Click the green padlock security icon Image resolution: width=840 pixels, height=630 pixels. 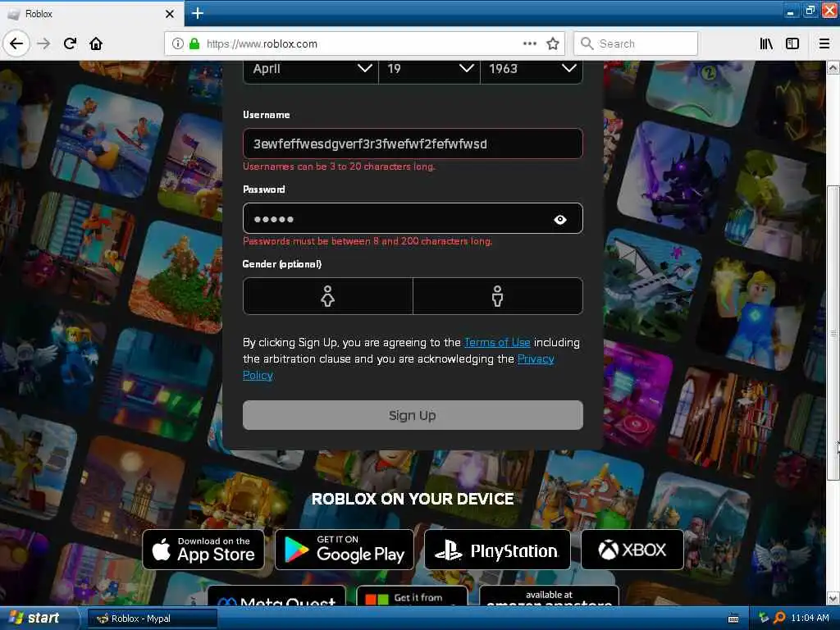tap(194, 43)
